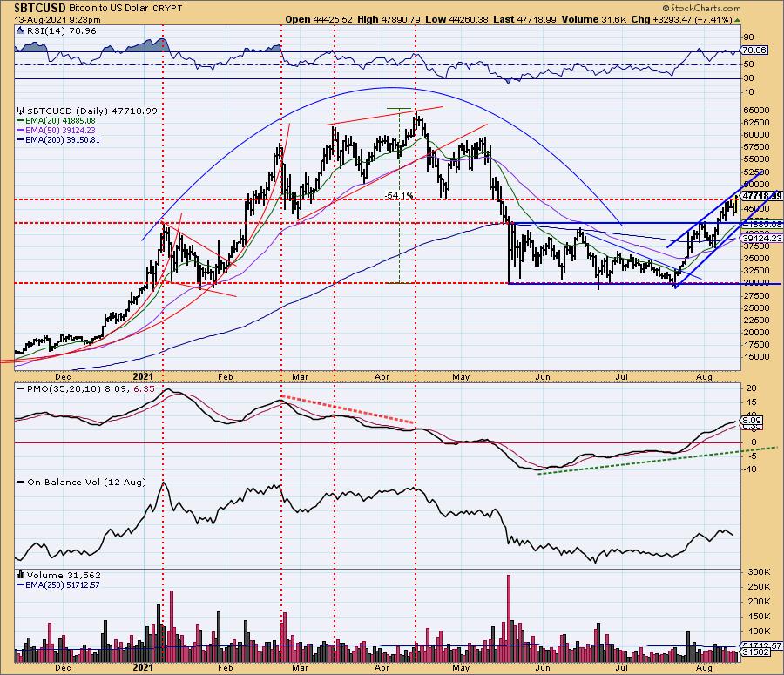Click the green up arrow after Chg value

pyautogui.click(x=738, y=20)
